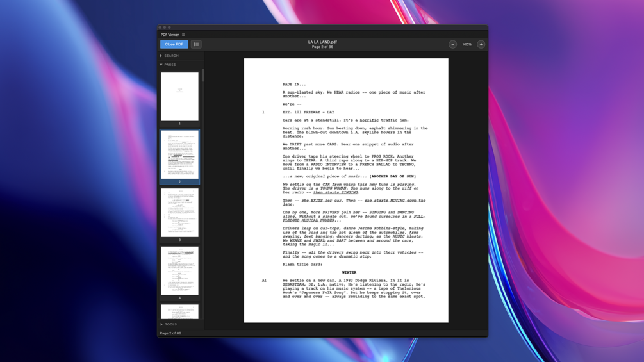Click the 'We're --' line
Screen dimensions: 644x362
coord(292,104)
